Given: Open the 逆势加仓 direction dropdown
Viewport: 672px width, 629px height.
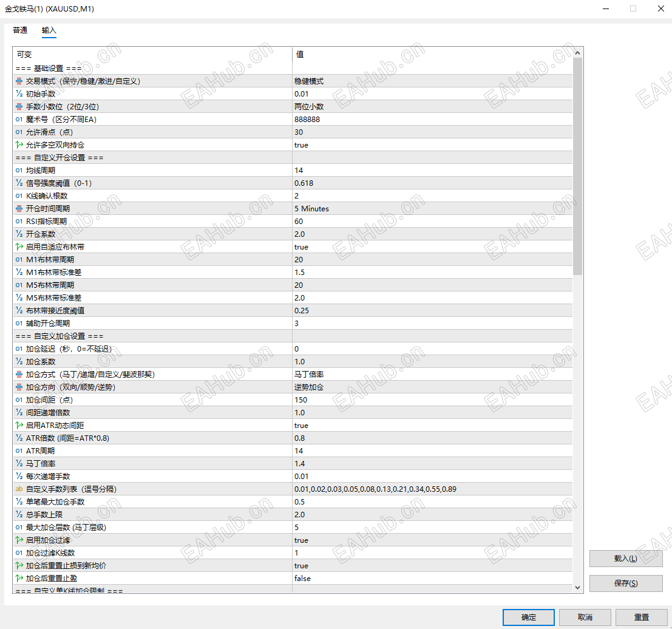Looking at the screenshot, I should (432, 387).
